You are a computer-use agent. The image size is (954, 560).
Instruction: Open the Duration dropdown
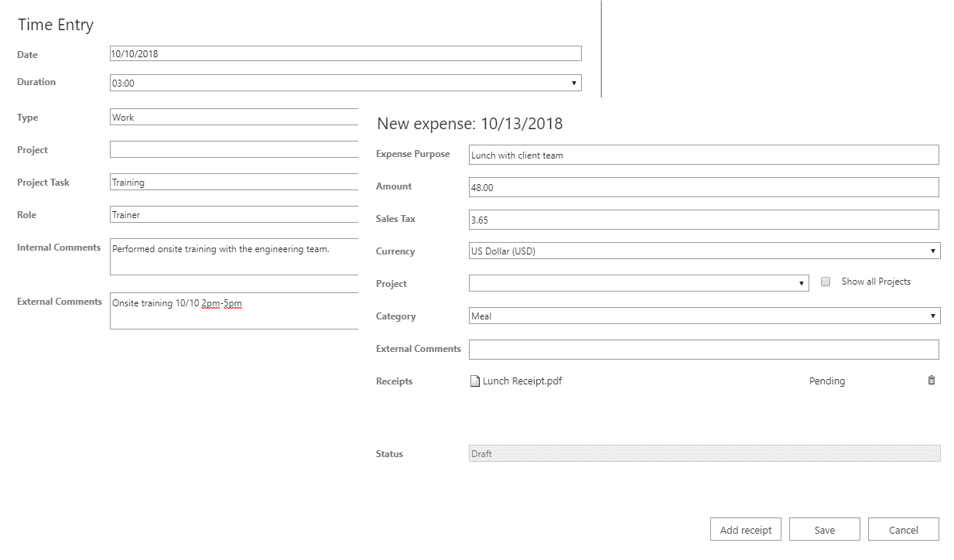(345, 83)
